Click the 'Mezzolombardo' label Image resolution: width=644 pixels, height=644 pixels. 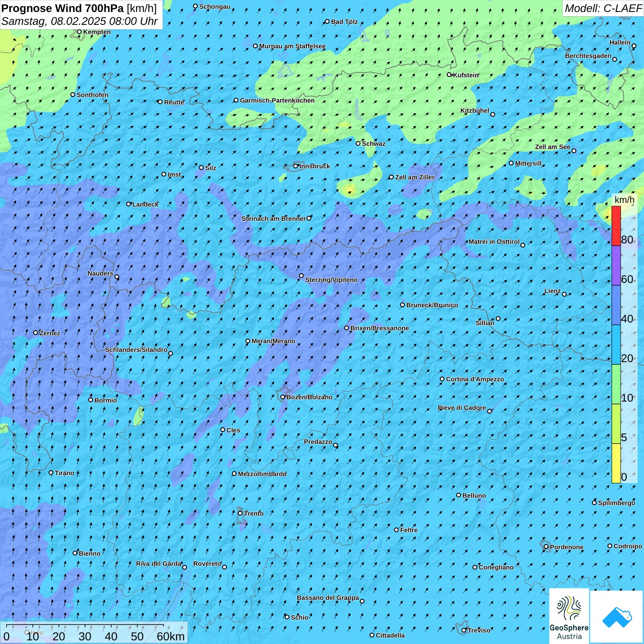(x=262, y=474)
